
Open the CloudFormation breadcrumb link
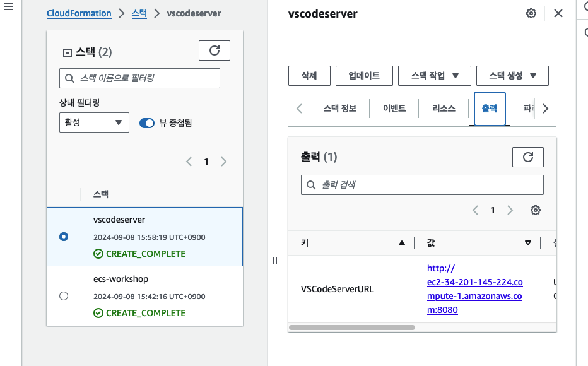pos(79,13)
